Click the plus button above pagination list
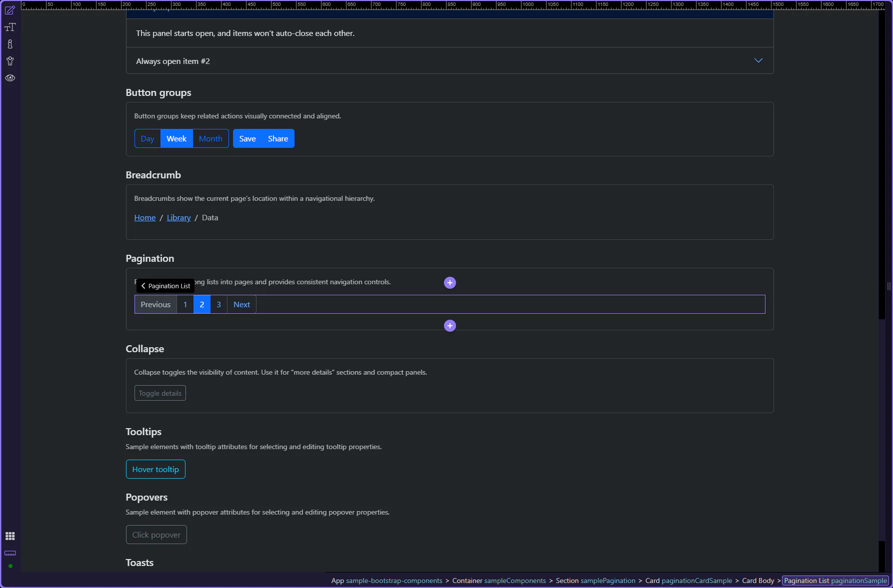The width and height of the screenshot is (893, 588). [x=450, y=283]
